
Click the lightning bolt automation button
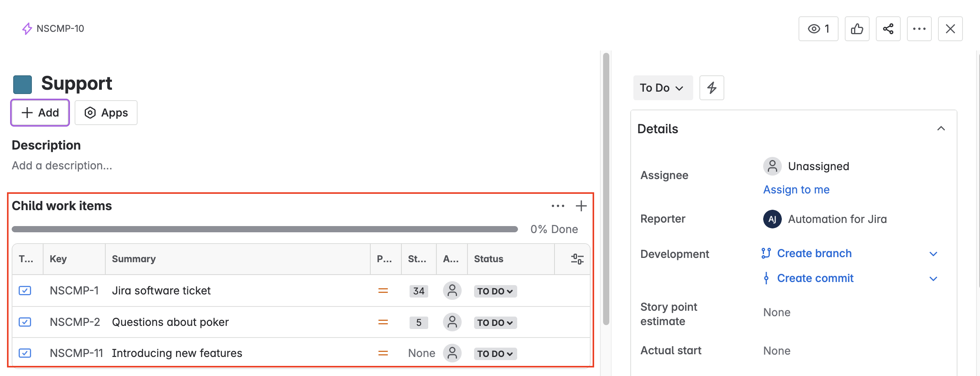point(711,88)
